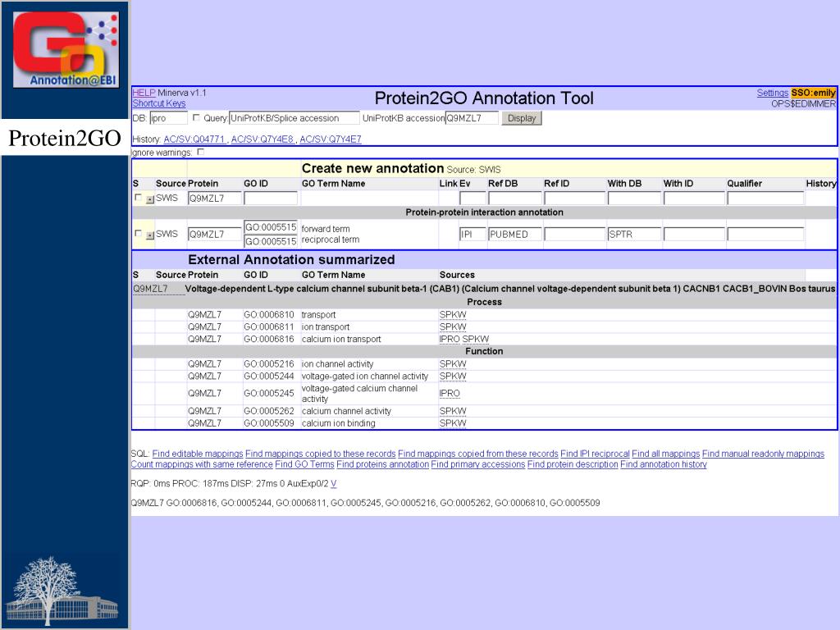Screen dimensions: 840x630
Task: Click the Display button
Action: coord(522,118)
